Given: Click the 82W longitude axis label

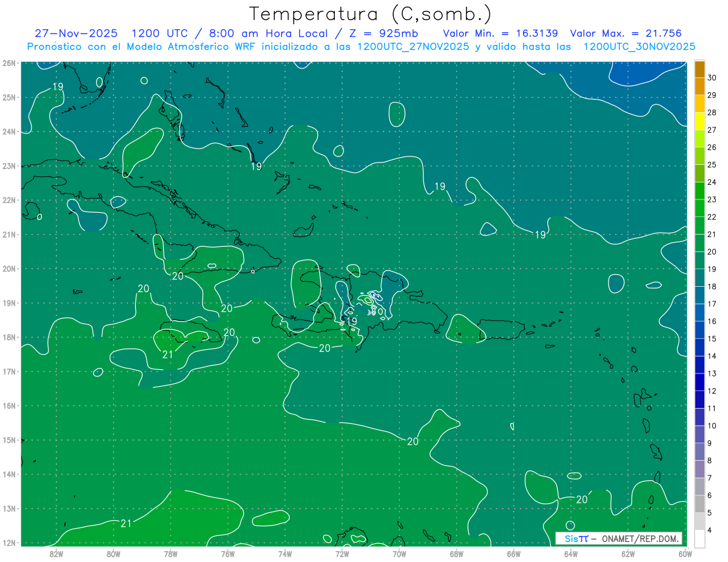Looking at the screenshot, I should click(56, 553).
